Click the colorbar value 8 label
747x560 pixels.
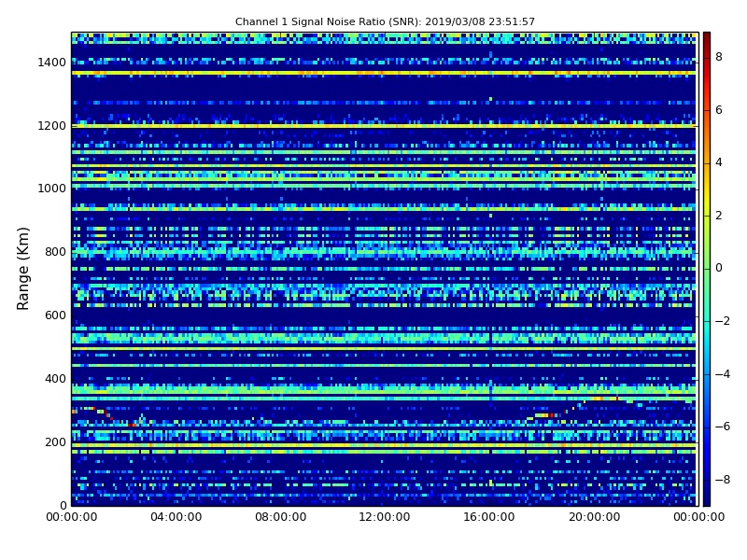(x=719, y=57)
